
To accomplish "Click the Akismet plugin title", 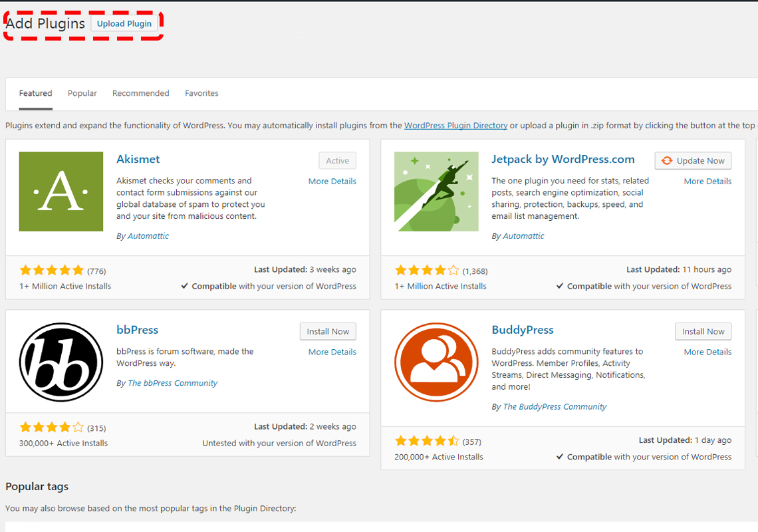I will point(138,159).
